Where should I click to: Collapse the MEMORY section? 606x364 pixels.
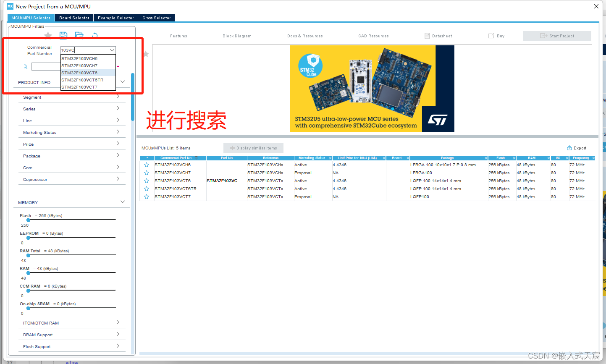123,202
